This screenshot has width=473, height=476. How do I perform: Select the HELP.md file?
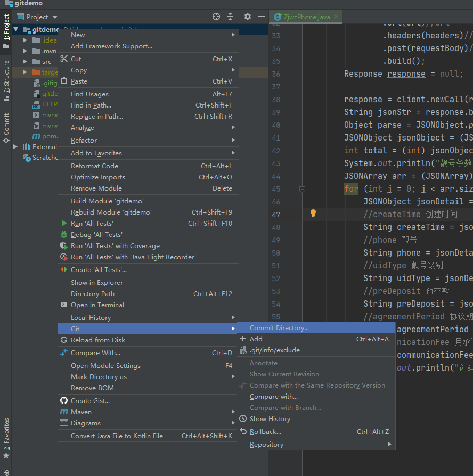(45, 104)
